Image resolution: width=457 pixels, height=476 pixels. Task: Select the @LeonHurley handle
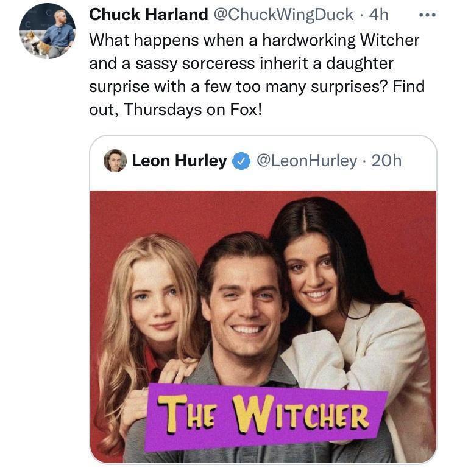pyautogui.click(x=306, y=161)
